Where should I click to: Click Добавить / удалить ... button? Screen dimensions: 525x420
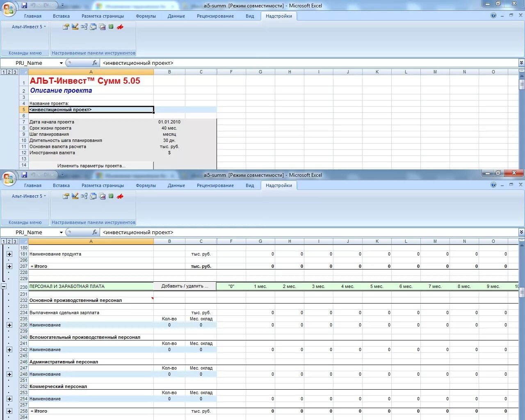(x=185, y=286)
